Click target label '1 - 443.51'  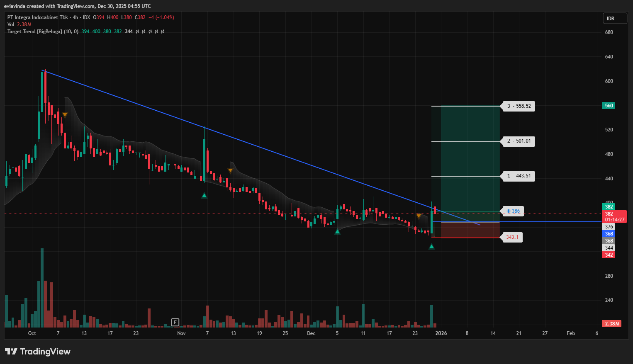519,176
